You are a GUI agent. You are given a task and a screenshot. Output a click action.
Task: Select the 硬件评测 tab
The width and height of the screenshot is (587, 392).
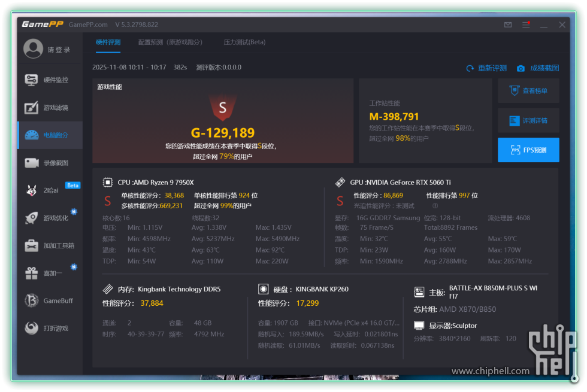pyautogui.click(x=108, y=42)
